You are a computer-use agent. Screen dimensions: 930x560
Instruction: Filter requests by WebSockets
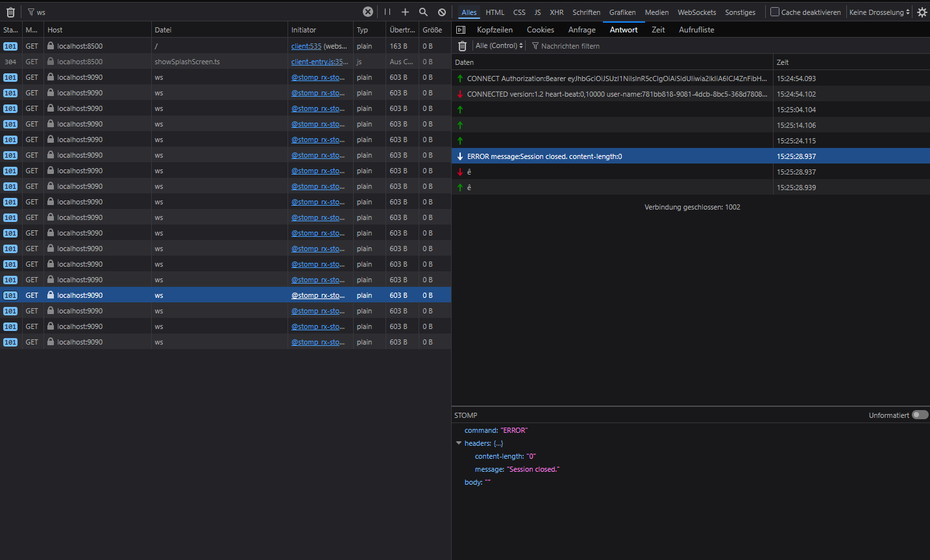click(697, 12)
